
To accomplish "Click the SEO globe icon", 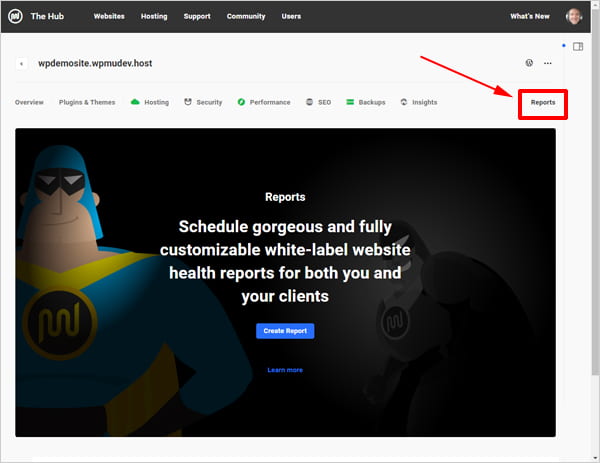I will (x=310, y=102).
